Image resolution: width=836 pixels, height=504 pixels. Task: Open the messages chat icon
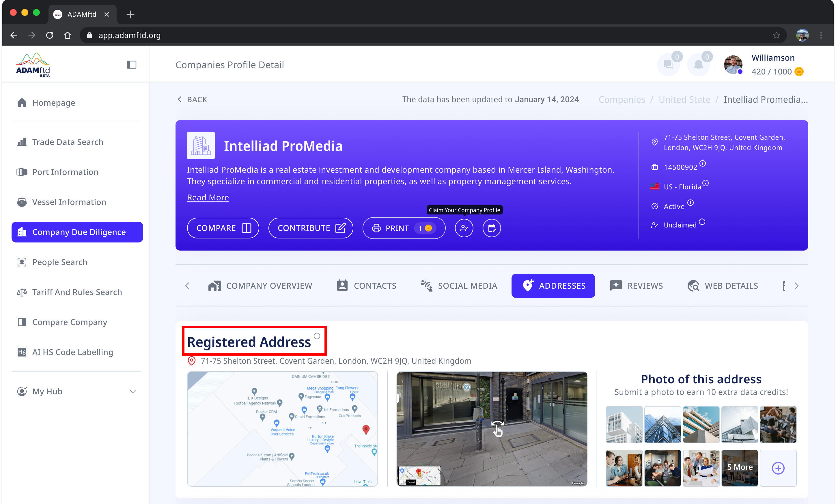coord(668,64)
